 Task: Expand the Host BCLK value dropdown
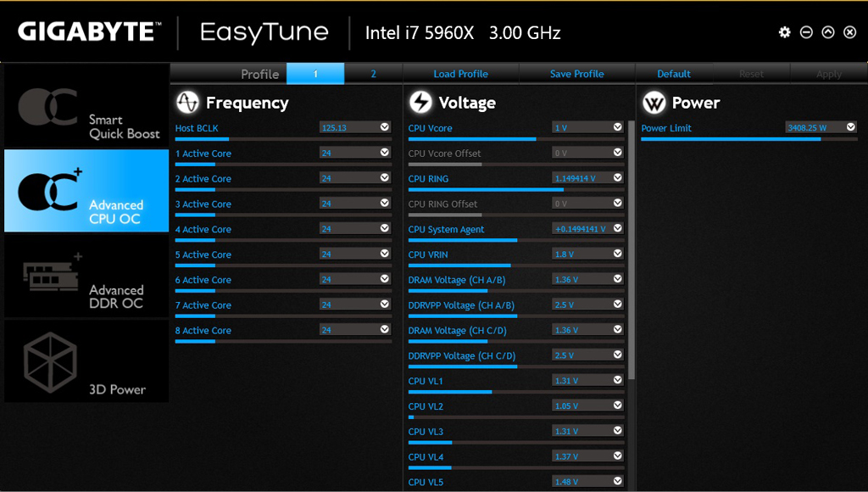tap(385, 127)
